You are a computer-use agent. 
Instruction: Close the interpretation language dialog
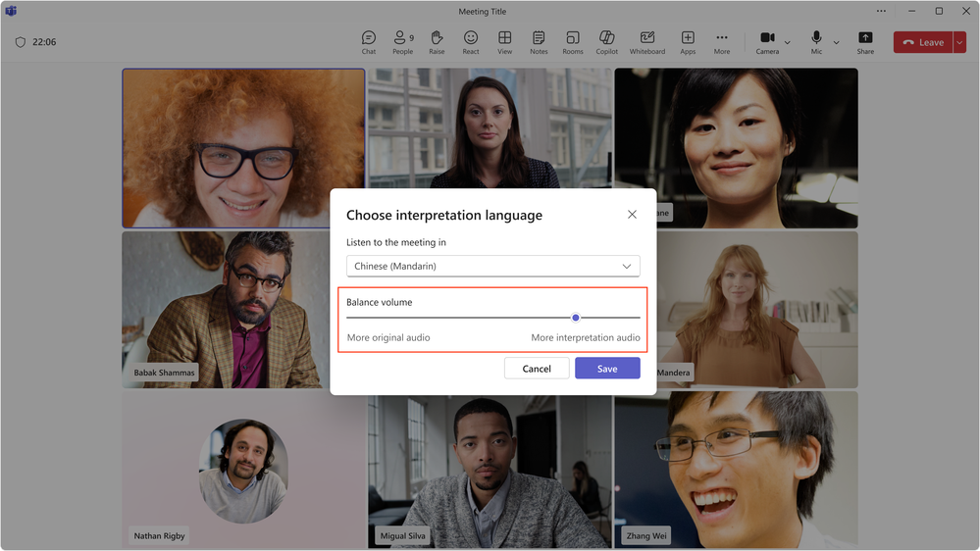(632, 215)
